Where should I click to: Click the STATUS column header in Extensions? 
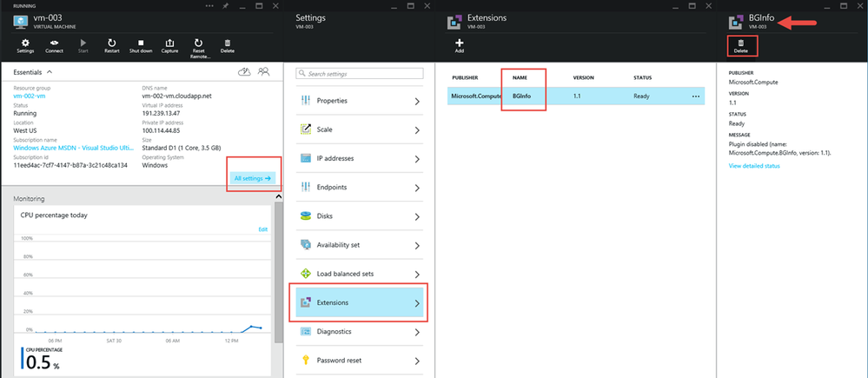pyautogui.click(x=642, y=78)
